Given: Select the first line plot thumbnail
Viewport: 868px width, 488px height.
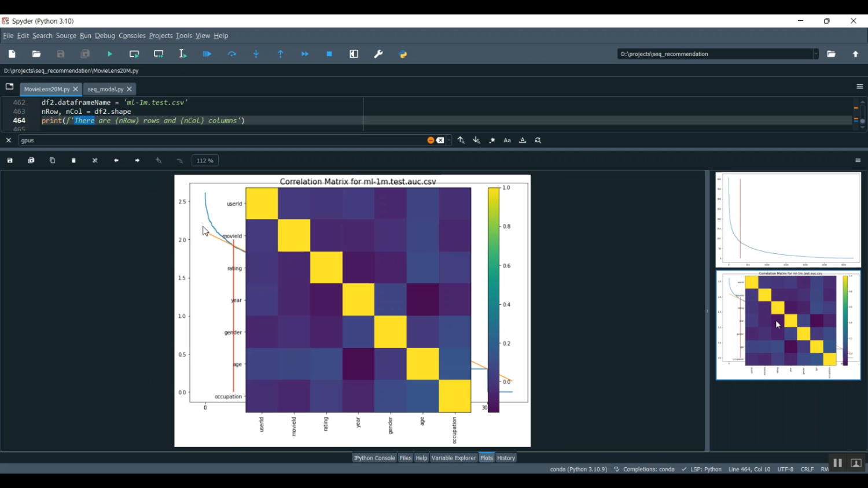Looking at the screenshot, I should [788, 220].
